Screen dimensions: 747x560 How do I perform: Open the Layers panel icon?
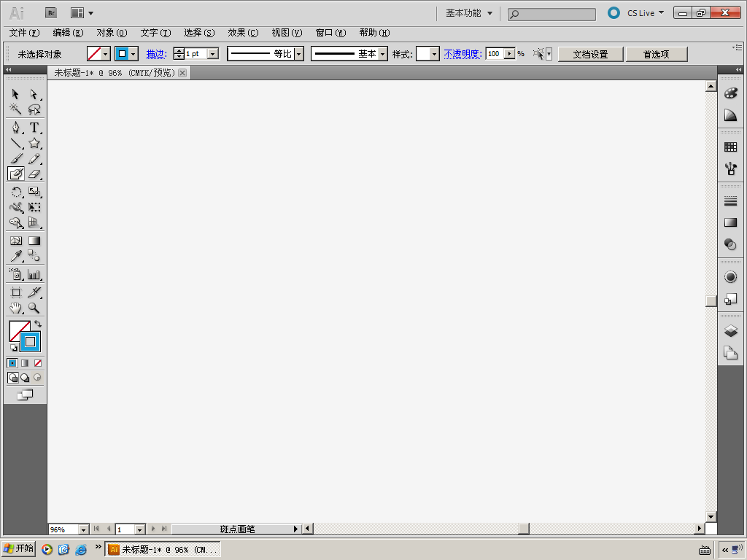(730, 331)
